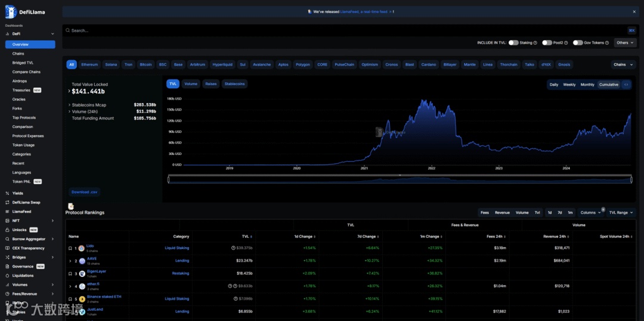Filter by the Solana chain tab

pos(111,64)
